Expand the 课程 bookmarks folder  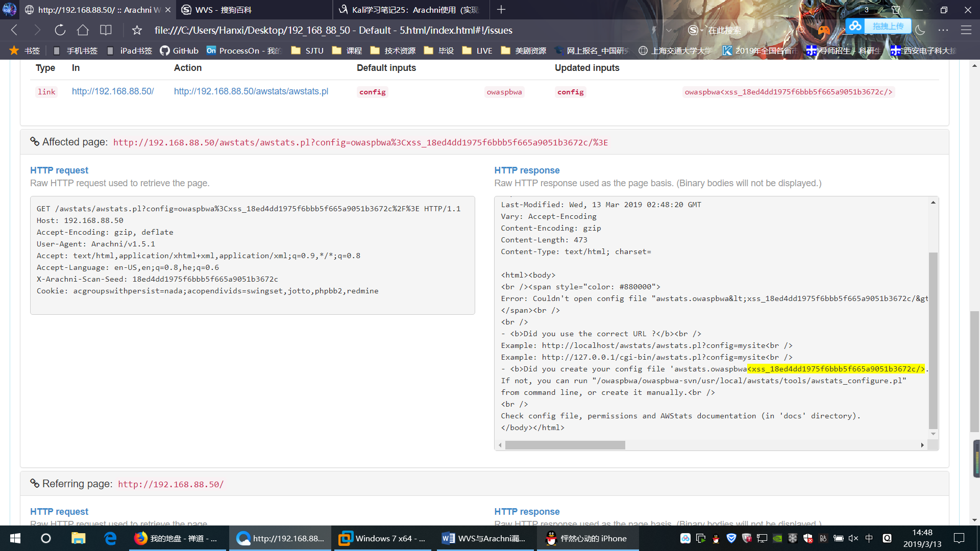[347, 51]
